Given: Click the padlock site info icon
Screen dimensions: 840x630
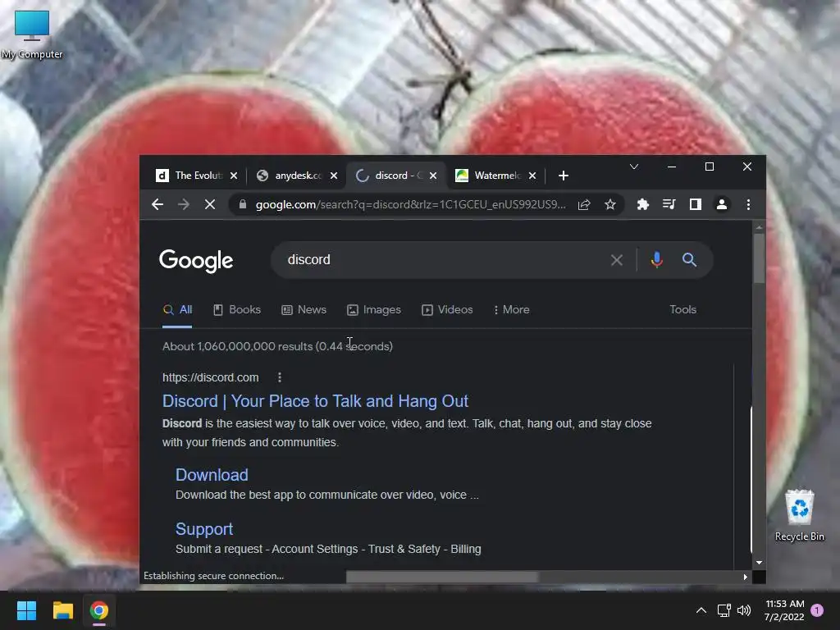Looking at the screenshot, I should pyautogui.click(x=243, y=204).
